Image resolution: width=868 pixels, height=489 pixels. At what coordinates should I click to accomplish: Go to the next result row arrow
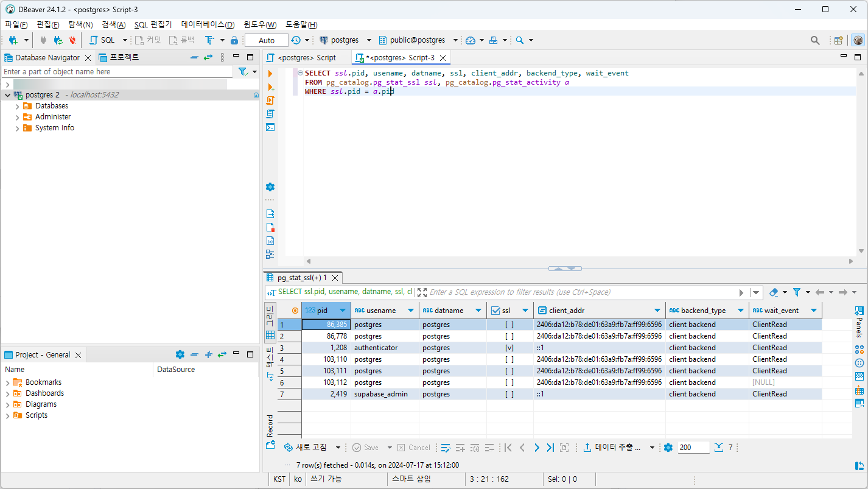click(536, 448)
